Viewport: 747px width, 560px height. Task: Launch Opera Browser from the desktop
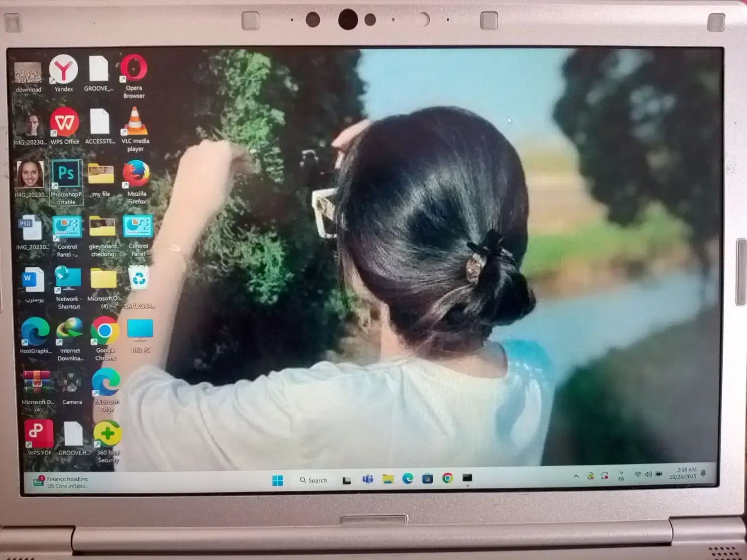click(x=133, y=69)
